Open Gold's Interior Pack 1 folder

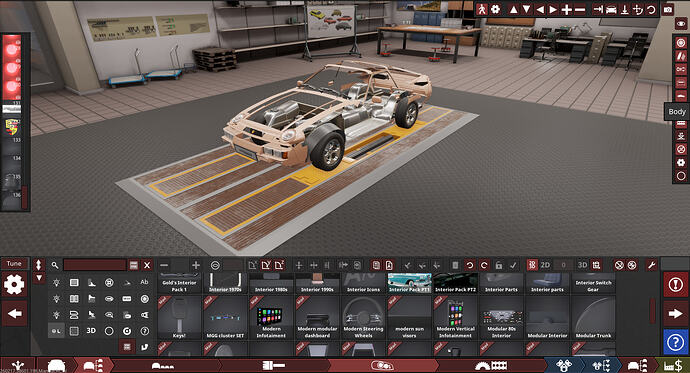179,283
